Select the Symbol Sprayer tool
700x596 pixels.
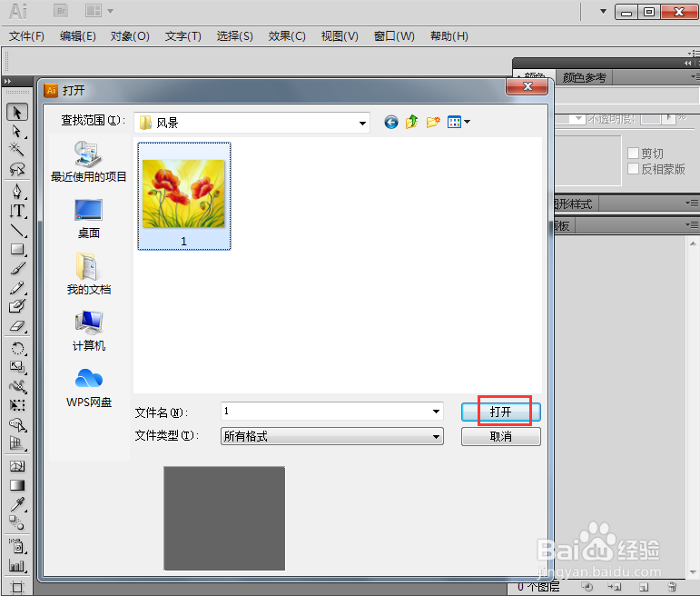coord(17,546)
